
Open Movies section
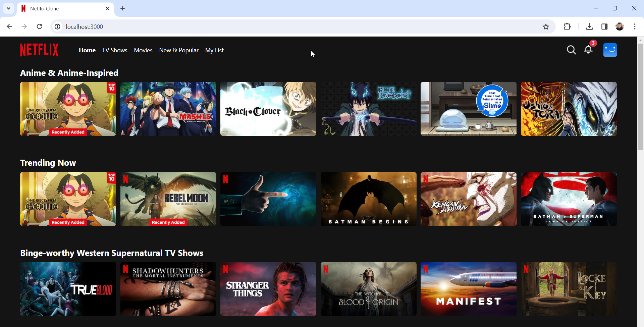(x=143, y=50)
